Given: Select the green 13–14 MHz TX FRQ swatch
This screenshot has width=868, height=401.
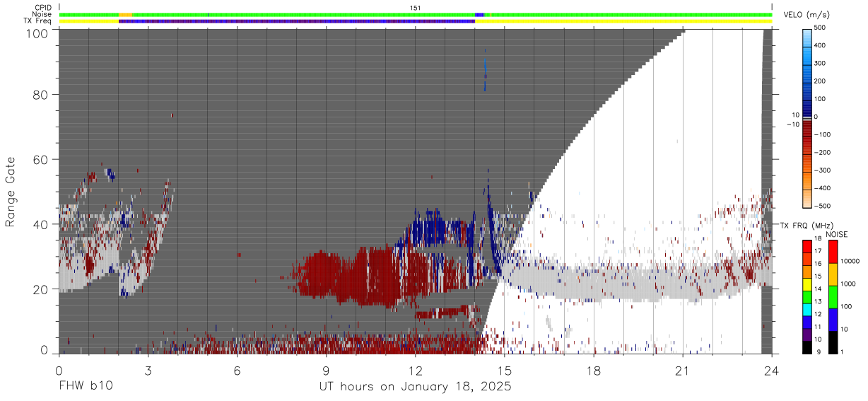Looking at the screenshot, I should tap(807, 297).
